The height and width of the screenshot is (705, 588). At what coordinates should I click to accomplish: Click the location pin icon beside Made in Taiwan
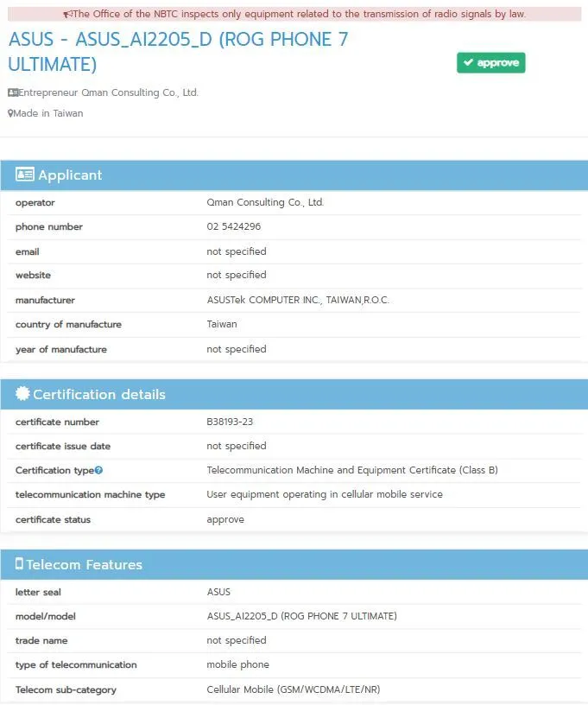click(10, 113)
